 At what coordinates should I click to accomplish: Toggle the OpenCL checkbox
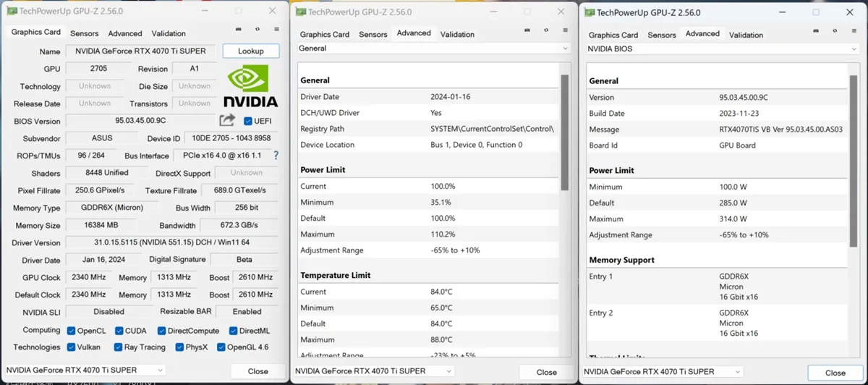(x=71, y=331)
